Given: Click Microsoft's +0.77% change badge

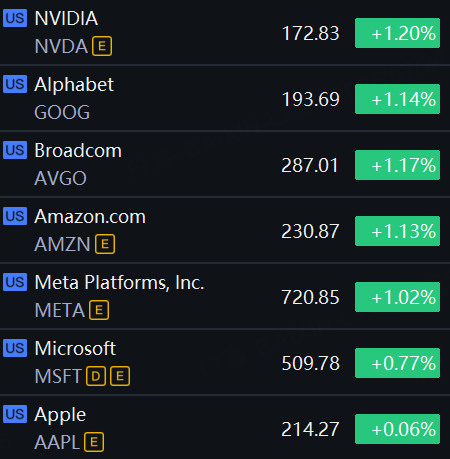Looking at the screenshot, I should (397, 363).
